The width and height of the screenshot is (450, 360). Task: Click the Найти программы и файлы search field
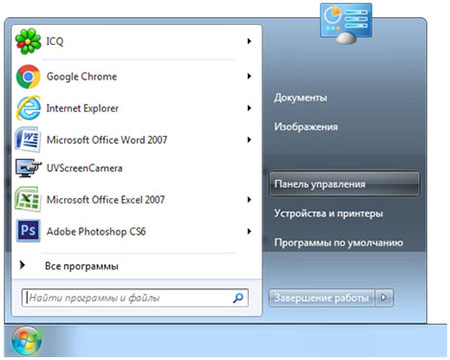[135, 298]
